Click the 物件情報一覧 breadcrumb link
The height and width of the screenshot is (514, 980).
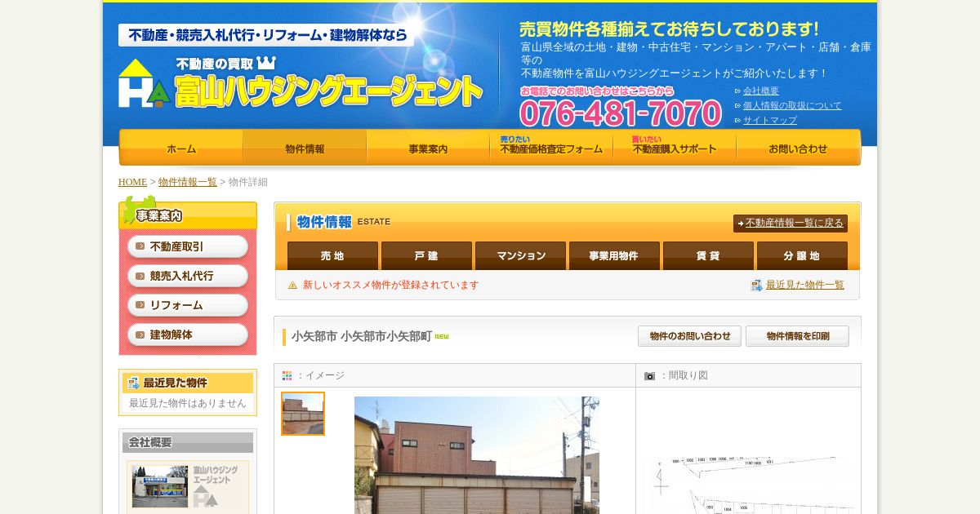[188, 182]
